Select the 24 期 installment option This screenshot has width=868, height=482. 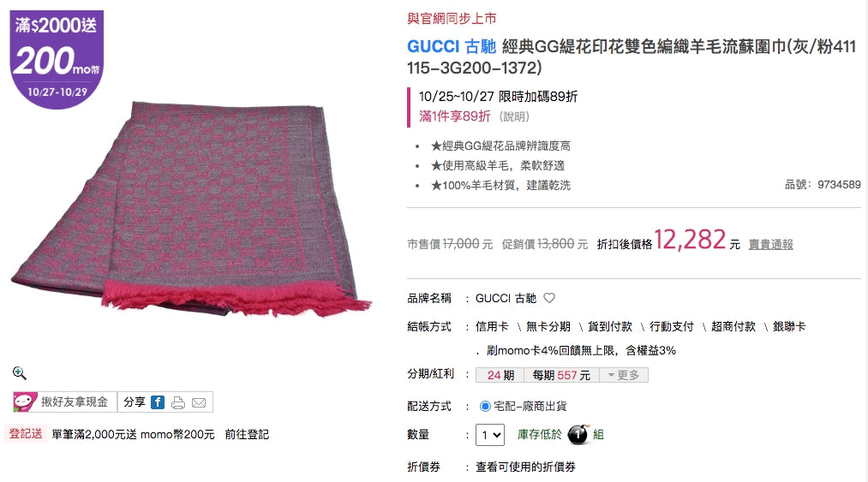pos(500,375)
